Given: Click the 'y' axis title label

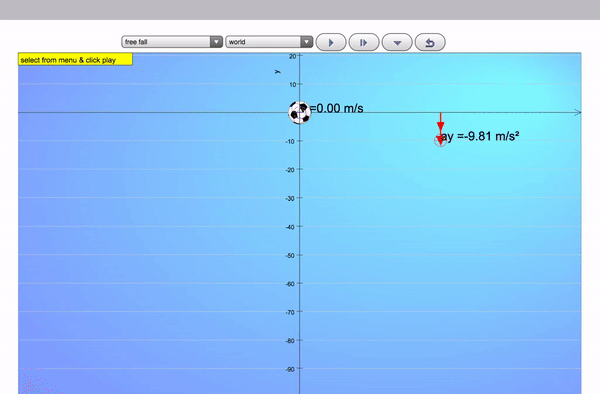Looking at the screenshot, I should point(277,72).
